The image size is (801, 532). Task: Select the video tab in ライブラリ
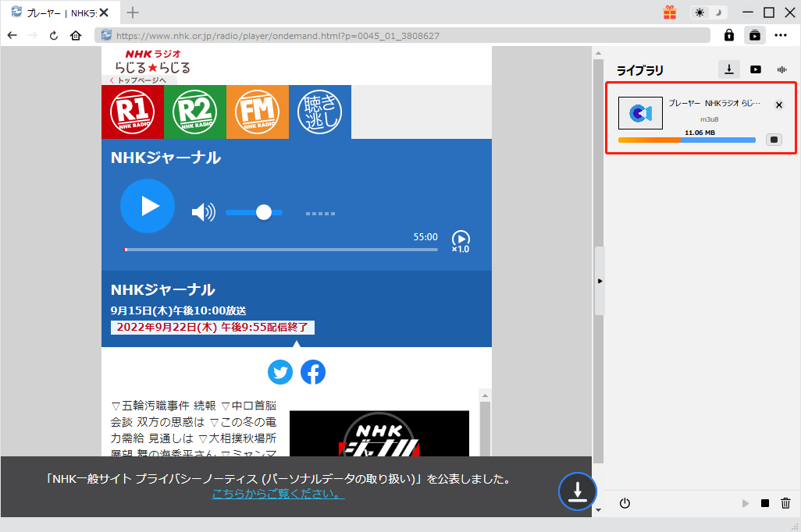click(756, 69)
